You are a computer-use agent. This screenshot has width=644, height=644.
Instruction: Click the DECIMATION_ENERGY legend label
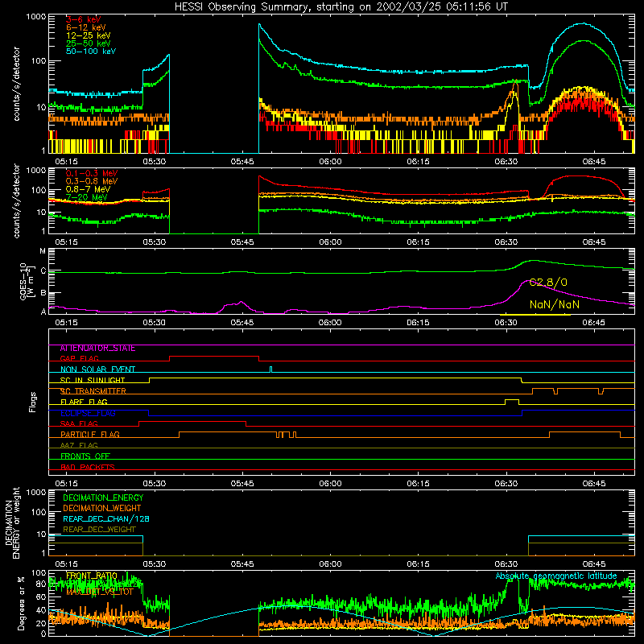pyautogui.click(x=103, y=497)
